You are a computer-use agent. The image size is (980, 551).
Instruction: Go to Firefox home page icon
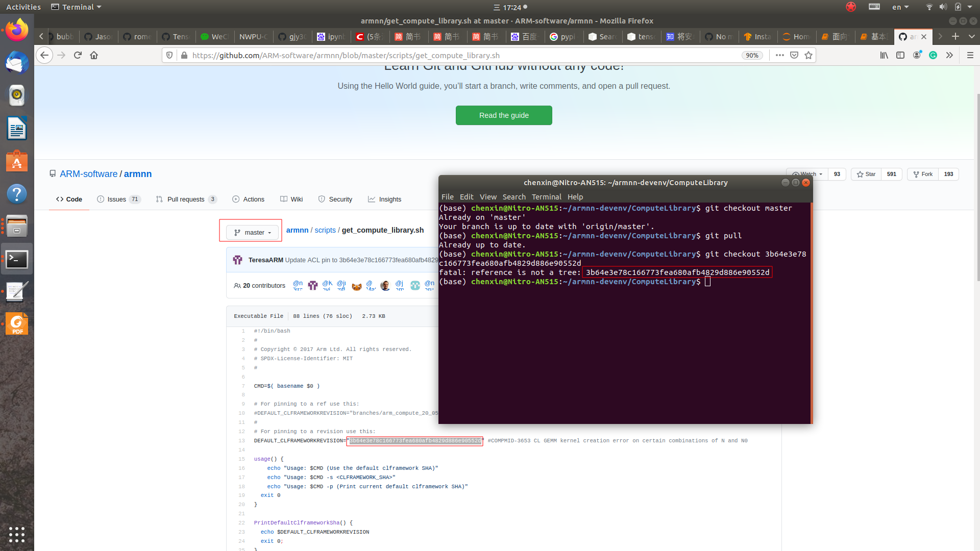tap(94, 55)
